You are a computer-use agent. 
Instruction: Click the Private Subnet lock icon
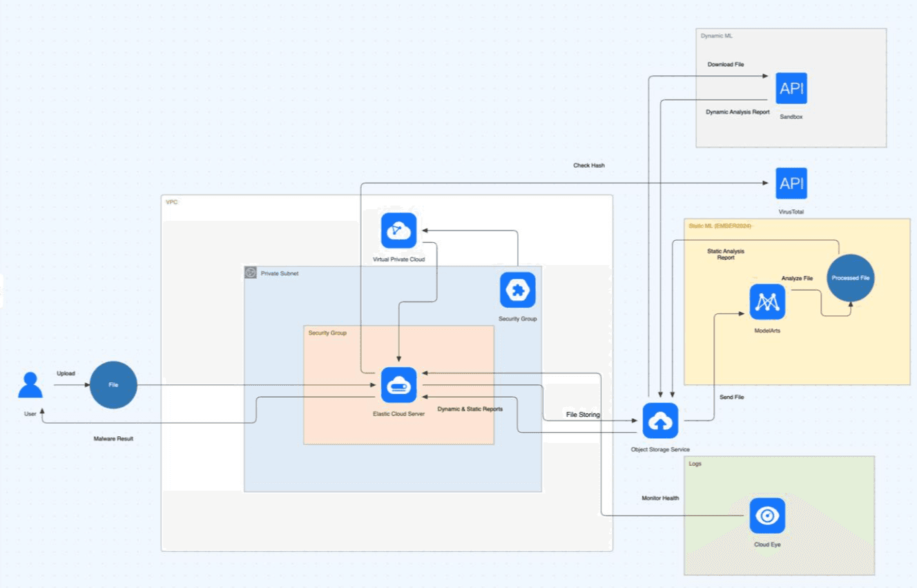pos(251,273)
